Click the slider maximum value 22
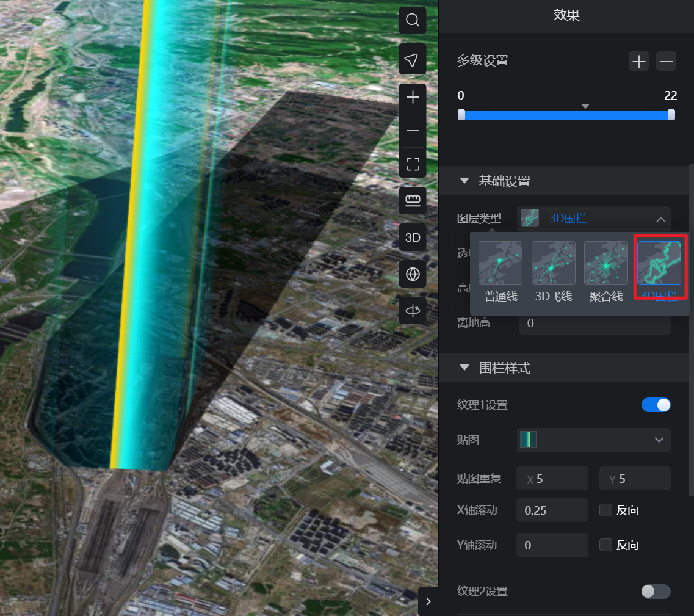Screen dimensions: 694x616 (x=671, y=95)
